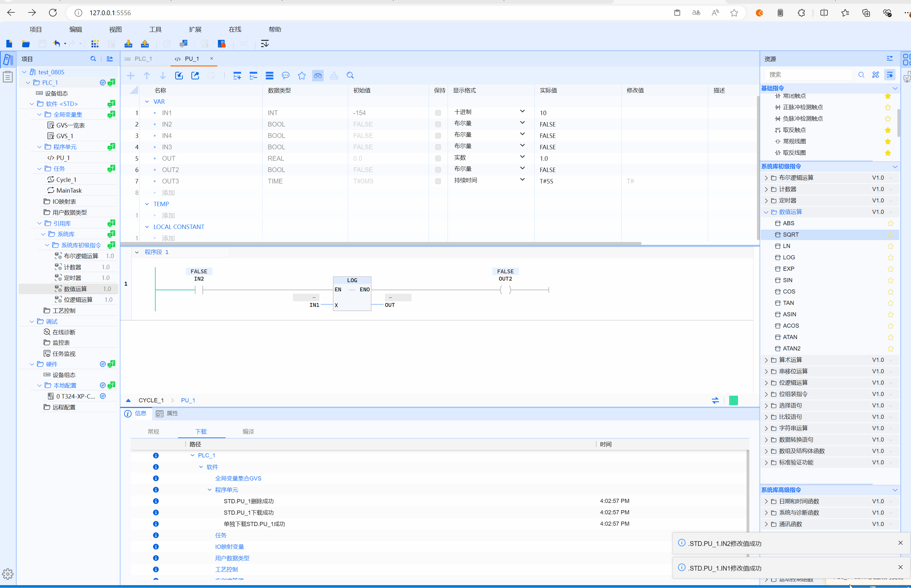
Task: Click the import variables icon in the editor toolbar
Action: tap(179, 76)
